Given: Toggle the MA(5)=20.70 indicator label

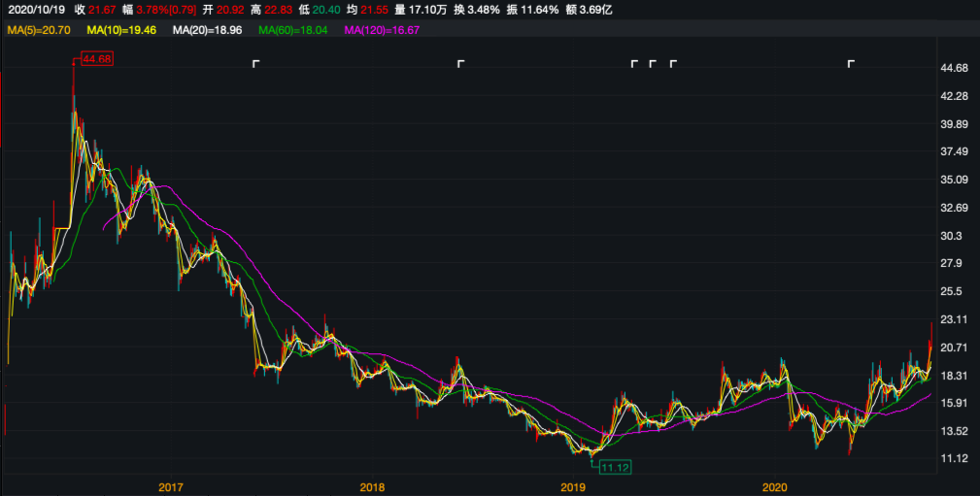Looking at the screenshot, I should coord(38,29).
